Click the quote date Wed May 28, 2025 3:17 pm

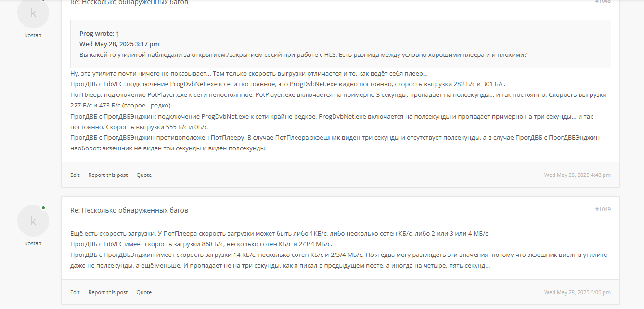[119, 44]
